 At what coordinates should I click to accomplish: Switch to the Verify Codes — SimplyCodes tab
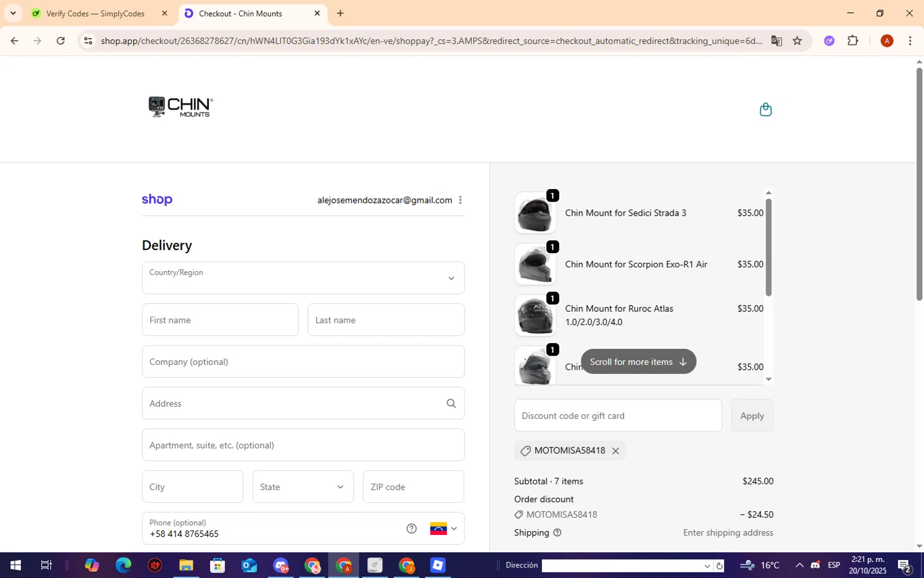click(95, 14)
